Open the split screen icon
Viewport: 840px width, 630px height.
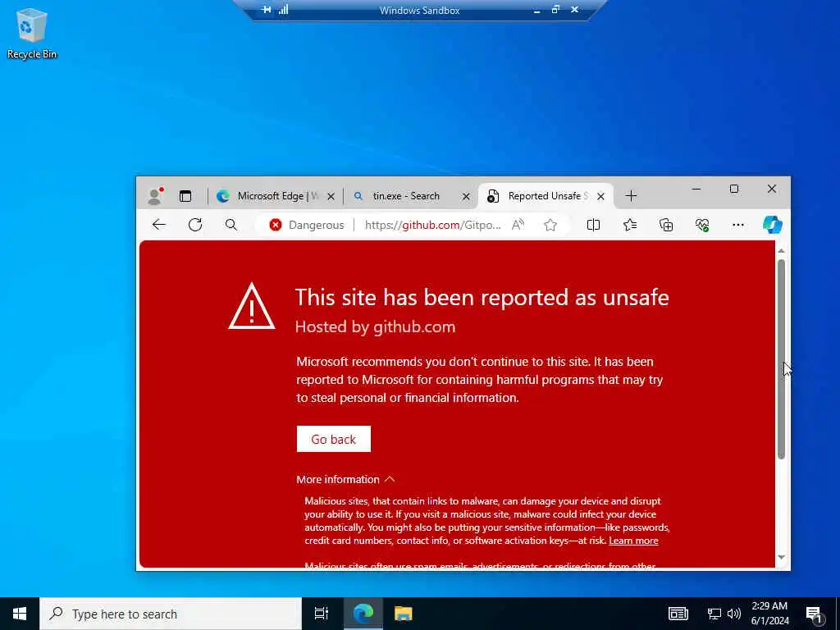click(x=593, y=225)
